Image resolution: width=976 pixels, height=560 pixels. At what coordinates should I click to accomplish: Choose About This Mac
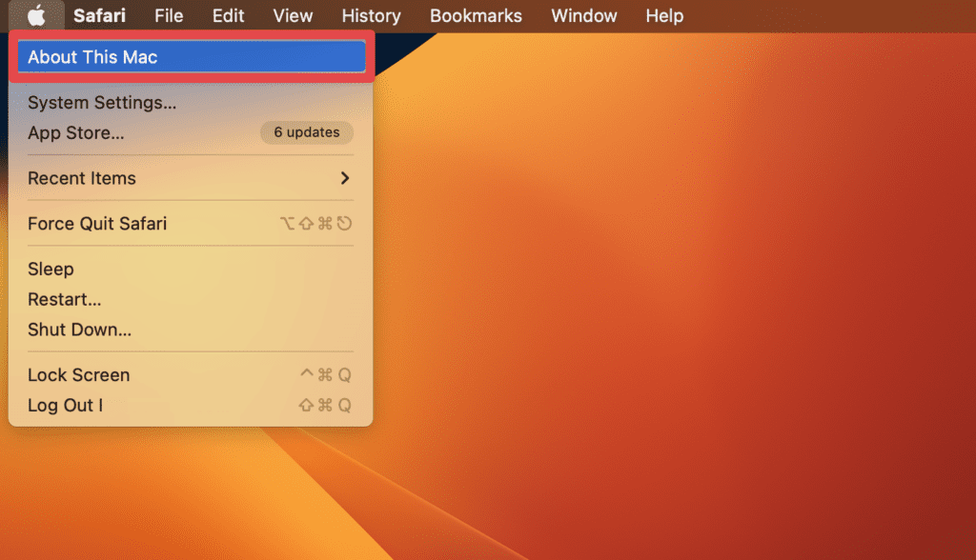tap(191, 56)
